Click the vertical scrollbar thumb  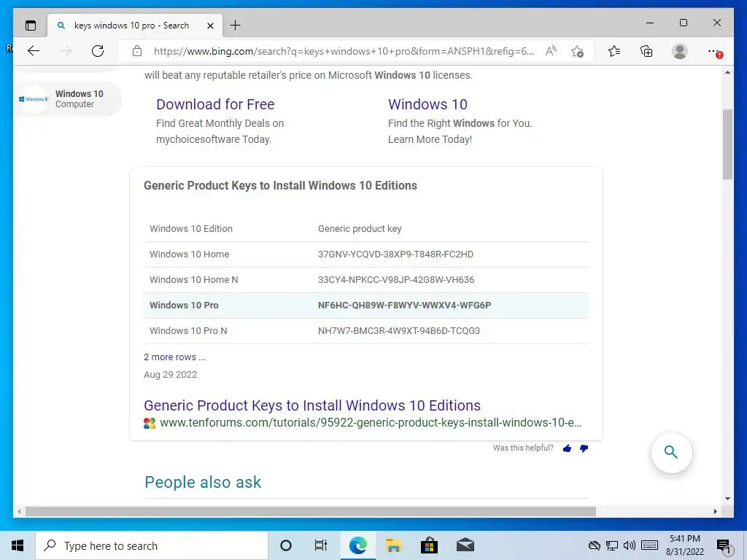coord(727,144)
